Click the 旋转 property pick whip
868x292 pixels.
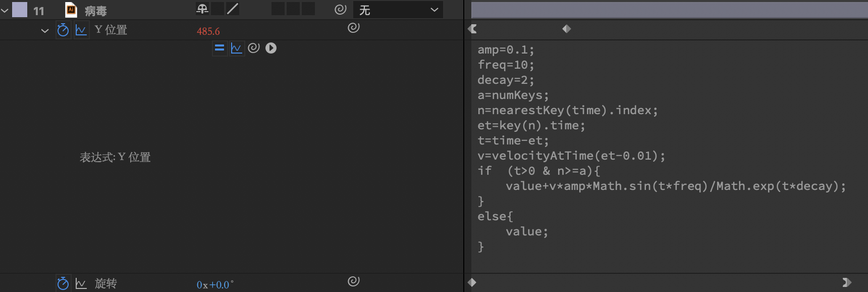tap(354, 281)
